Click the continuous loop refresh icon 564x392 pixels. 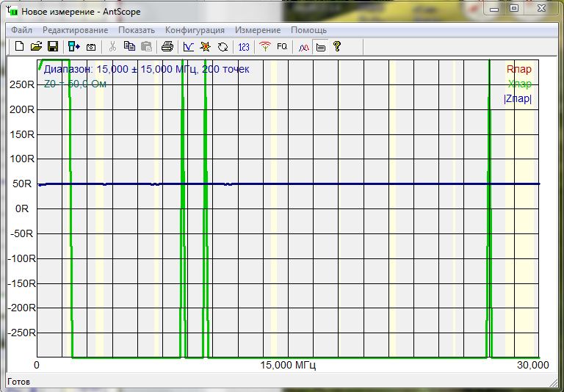(x=223, y=47)
